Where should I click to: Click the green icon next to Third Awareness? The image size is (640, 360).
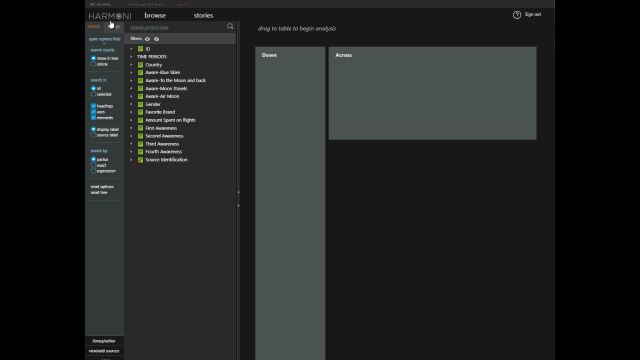click(140, 144)
